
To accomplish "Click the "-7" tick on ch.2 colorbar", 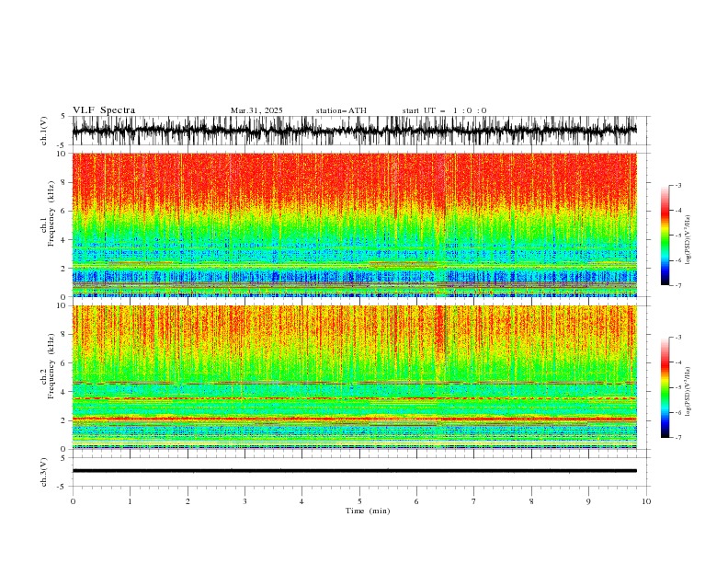I will [678, 438].
